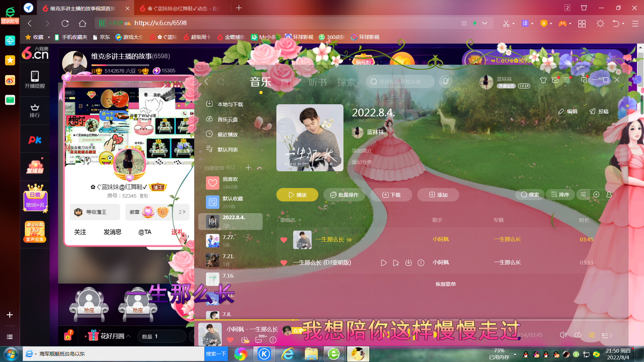
Task: Click the 批量操作 button
Action: [x=344, y=195]
